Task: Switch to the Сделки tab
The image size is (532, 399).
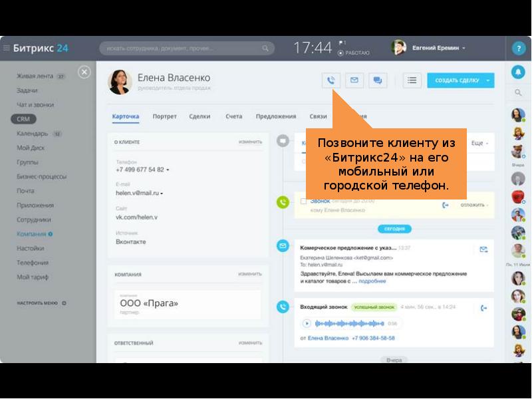Action: 199,116
